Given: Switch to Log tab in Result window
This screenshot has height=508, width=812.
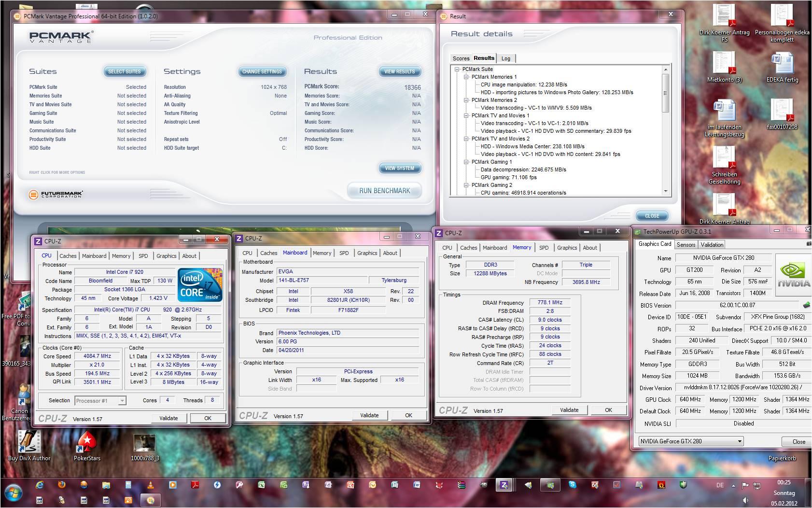Looking at the screenshot, I should click(506, 58).
